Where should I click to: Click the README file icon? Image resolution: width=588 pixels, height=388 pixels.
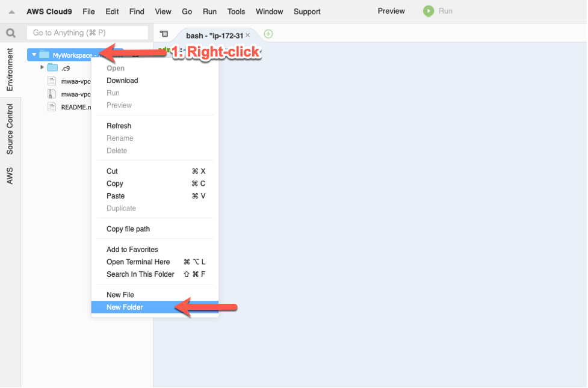coord(52,107)
